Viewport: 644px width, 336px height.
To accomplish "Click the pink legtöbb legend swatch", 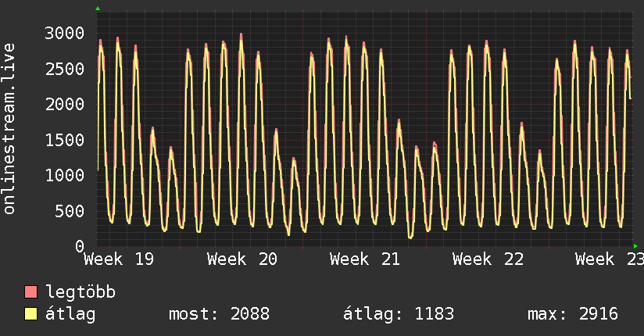I will (x=30, y=291).
